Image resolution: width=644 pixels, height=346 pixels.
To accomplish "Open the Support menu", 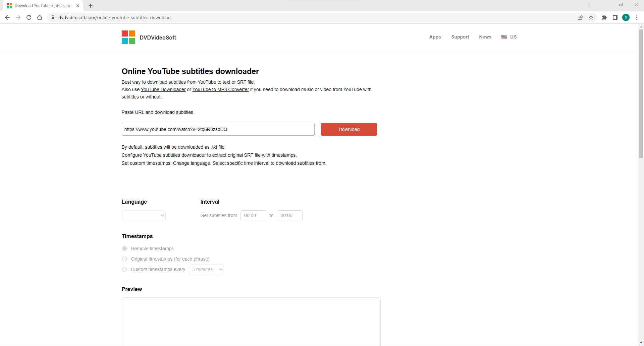I will click(x=460, y=37).
